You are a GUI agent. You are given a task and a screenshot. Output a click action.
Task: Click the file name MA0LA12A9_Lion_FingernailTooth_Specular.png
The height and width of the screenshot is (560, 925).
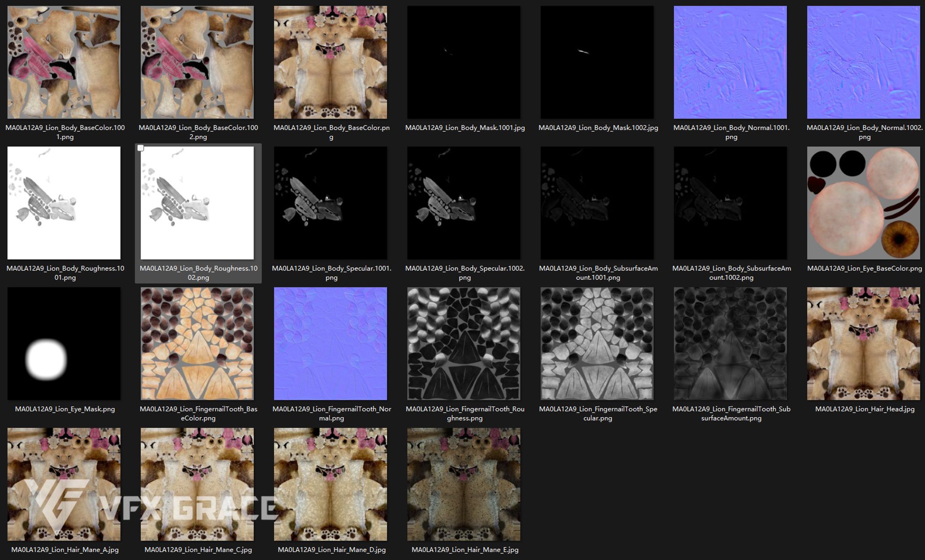pos(598,413)
